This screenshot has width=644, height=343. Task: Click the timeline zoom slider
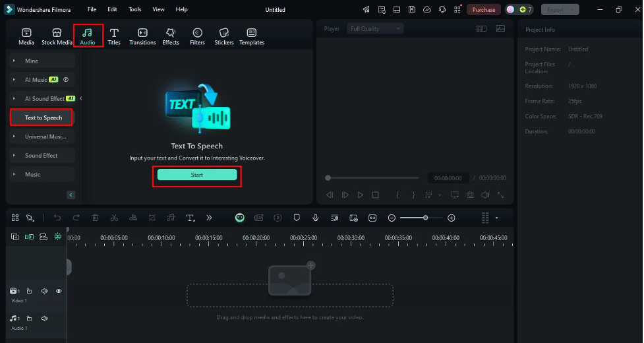[421, 218]
